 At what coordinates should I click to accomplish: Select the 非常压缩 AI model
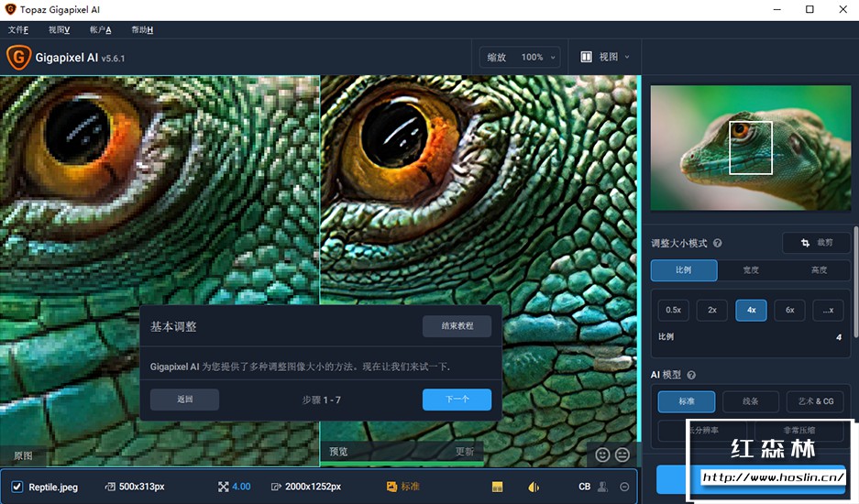tap(799, 430)
